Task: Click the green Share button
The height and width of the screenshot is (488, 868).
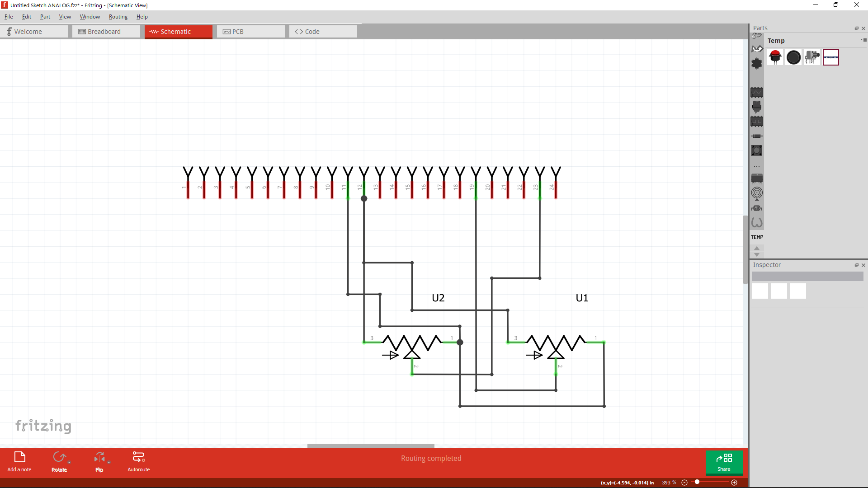Action: [724, 462]
